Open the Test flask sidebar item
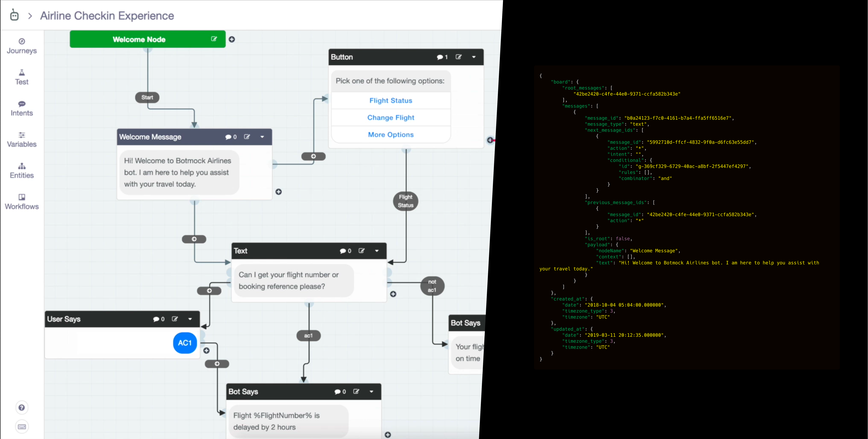Viewport: 868px width, 439px height. (22, 77)
